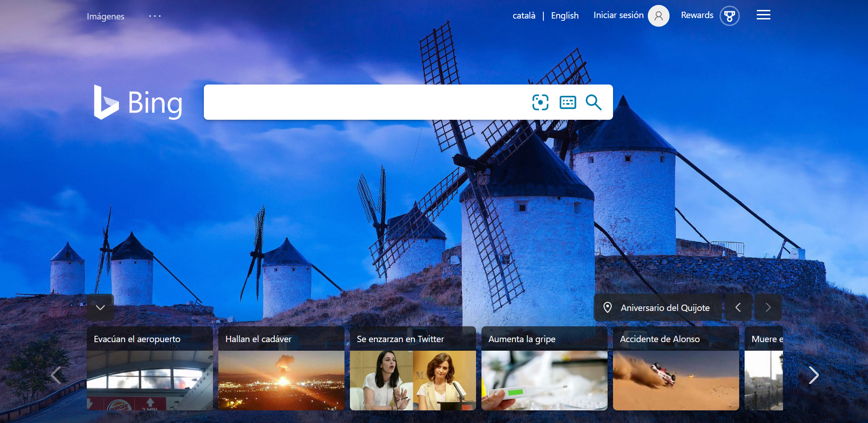Advance to the next background image
The height and width of the screenshot is (423, 868).
coord(768,307)
